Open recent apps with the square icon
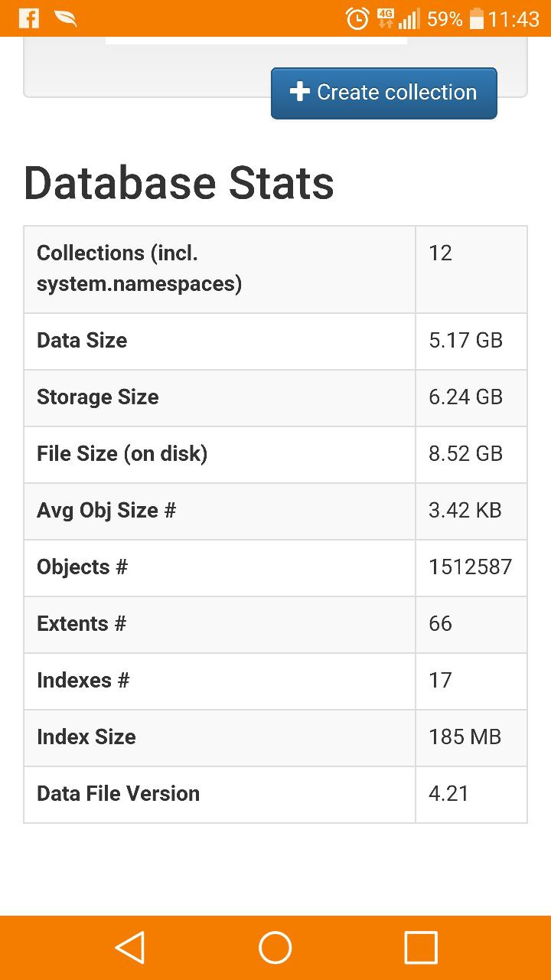The height and width of the screenshot is (980, 551). (420, 948)
